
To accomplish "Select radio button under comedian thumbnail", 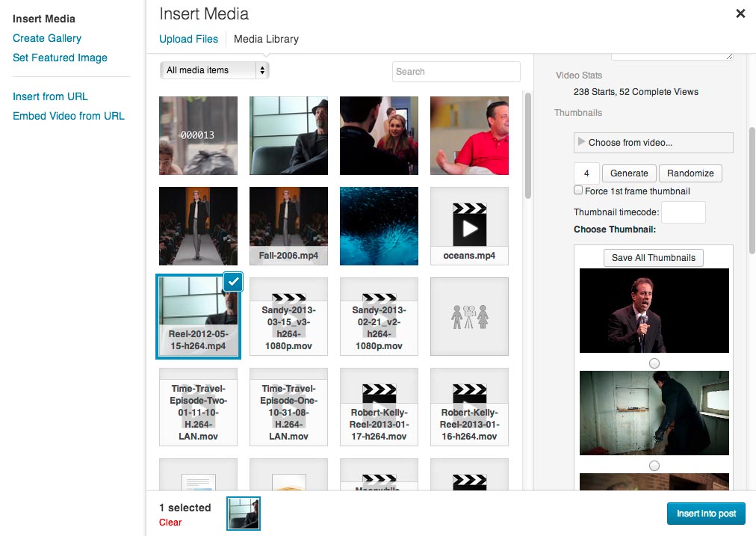I will [654, 363].
